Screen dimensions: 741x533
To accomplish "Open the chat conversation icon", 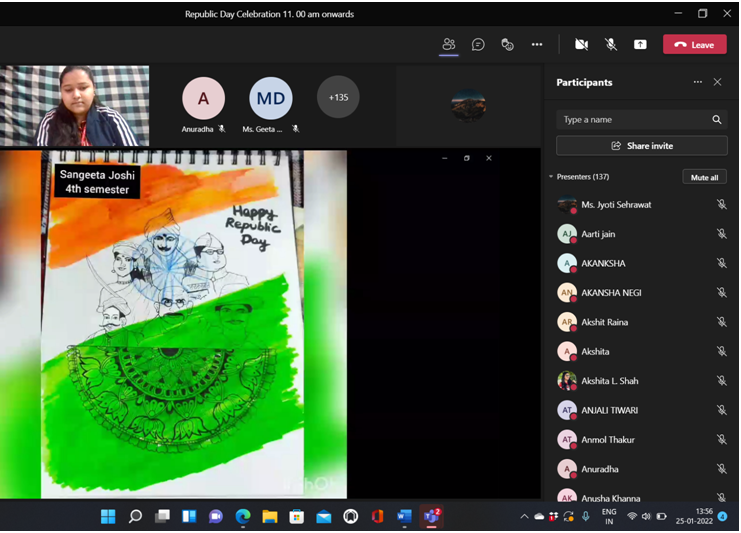I will pos(478,45).
